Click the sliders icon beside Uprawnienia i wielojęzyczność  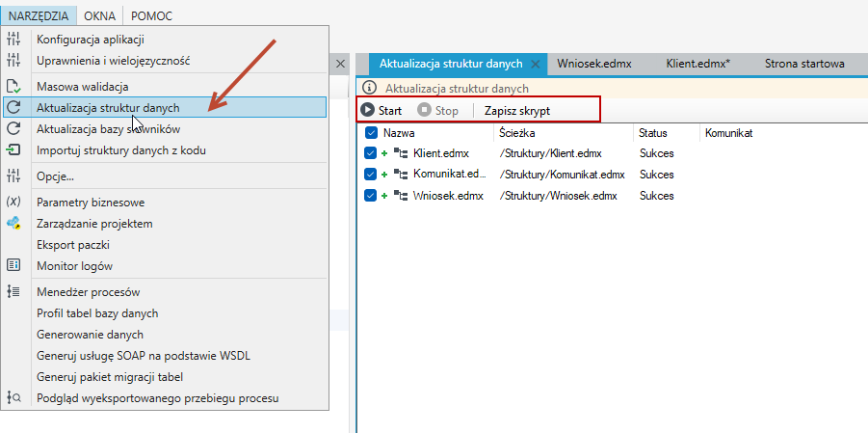coord(13,61)
